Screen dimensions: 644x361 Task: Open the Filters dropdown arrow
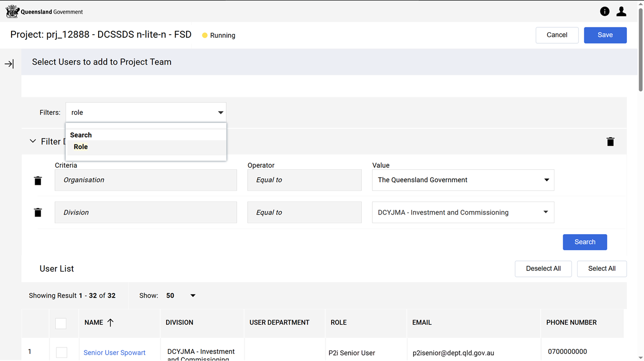point(220,113)
